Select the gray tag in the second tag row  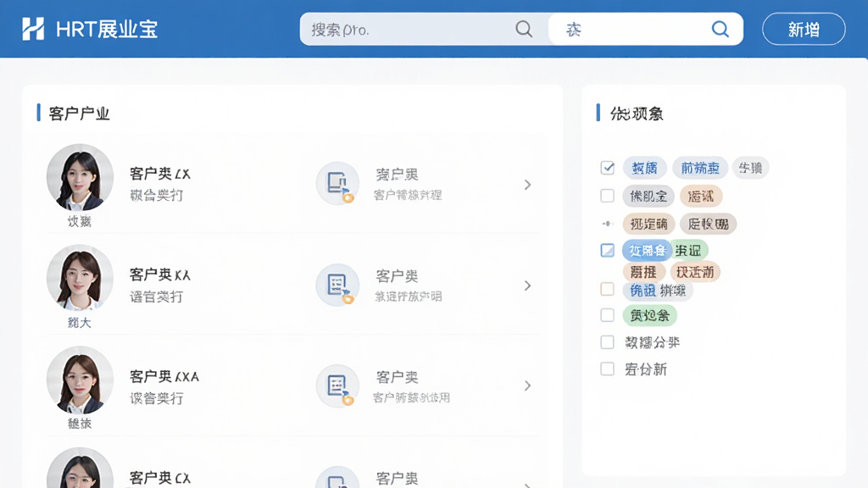648,196
